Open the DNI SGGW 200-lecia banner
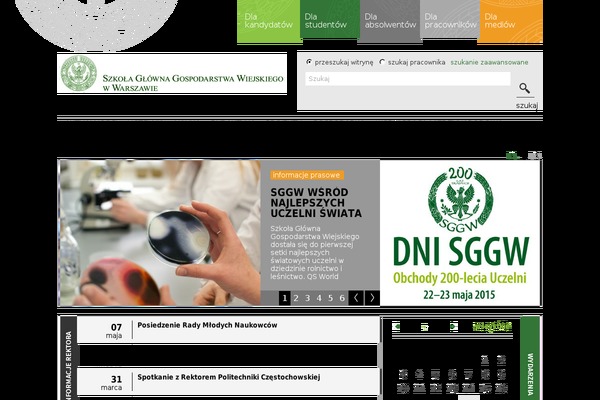This screenshot has height=400, width=600. pyautogui.click(x=460, y=233)
